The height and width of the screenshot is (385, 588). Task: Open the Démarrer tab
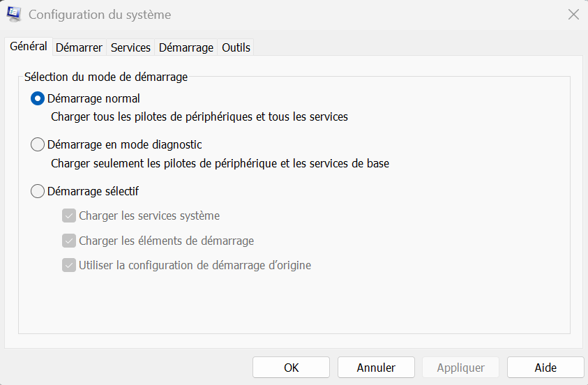pyautogui.click(x=79, y=47)
